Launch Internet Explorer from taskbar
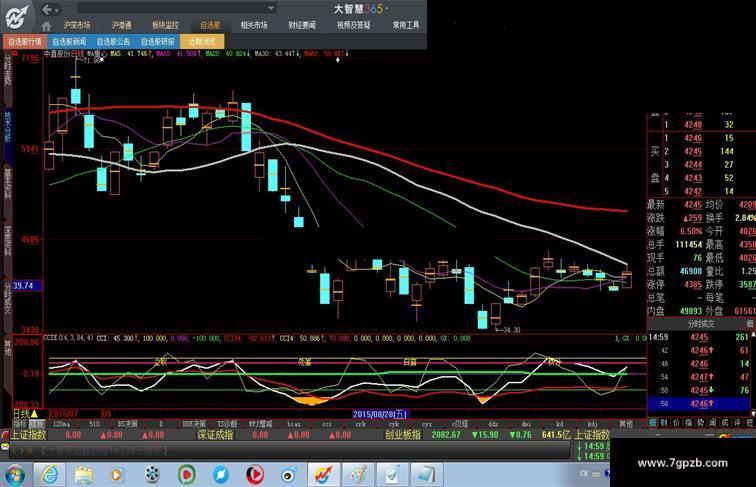 pyautogui.click(x=50, y=475)
